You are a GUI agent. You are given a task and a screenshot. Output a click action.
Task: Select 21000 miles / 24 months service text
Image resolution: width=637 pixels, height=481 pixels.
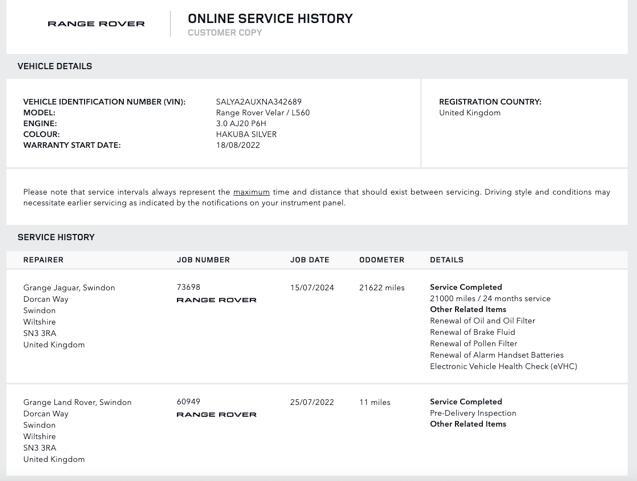click(x=490, y=298)
